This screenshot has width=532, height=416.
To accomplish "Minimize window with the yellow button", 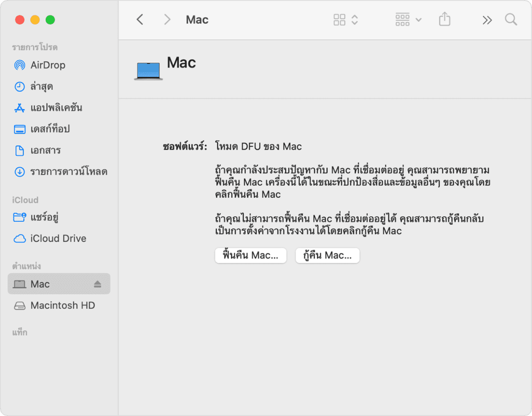I will (x=35, y=20).
